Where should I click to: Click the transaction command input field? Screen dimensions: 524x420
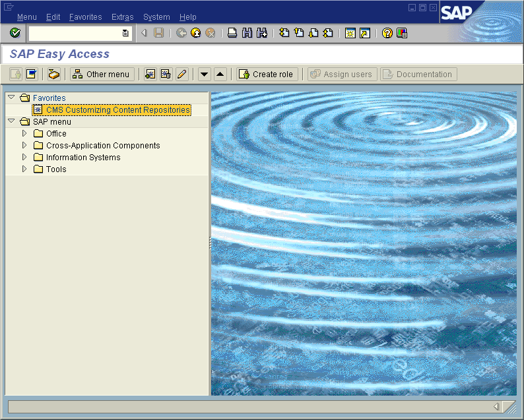pos(75,33)
